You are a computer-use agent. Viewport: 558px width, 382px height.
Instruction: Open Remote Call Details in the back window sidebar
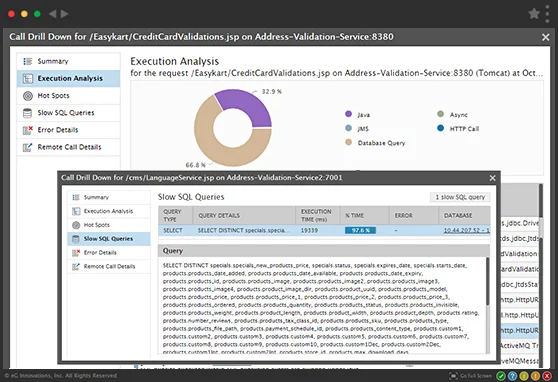[x=68, y=147]
